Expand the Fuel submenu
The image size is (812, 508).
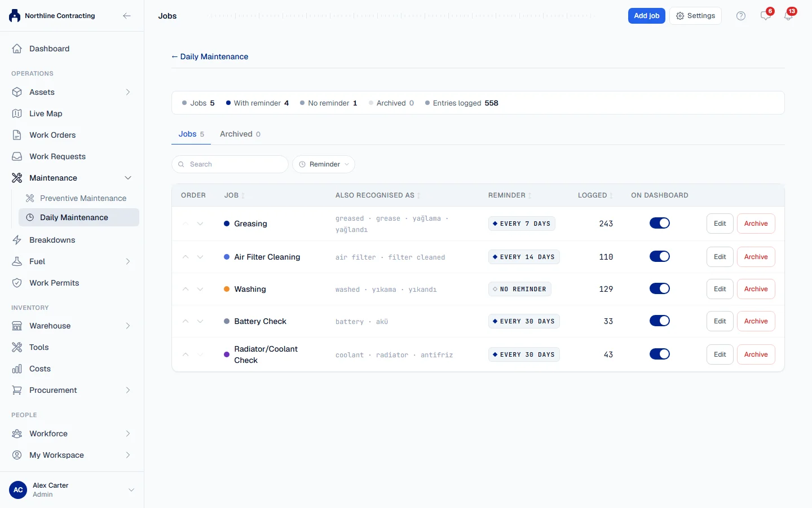[x=128, y=261]
